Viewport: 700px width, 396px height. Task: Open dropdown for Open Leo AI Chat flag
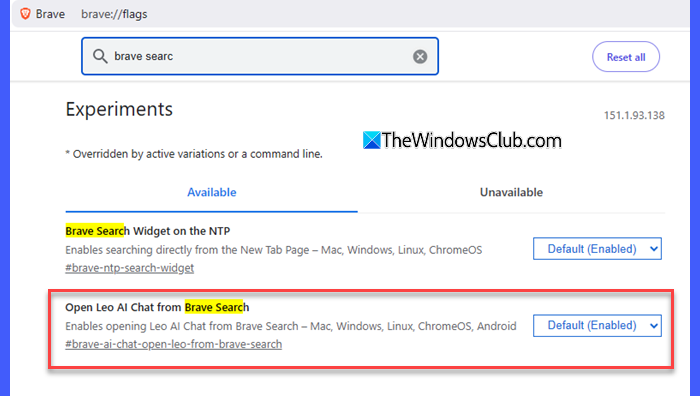tap(597, 325)
